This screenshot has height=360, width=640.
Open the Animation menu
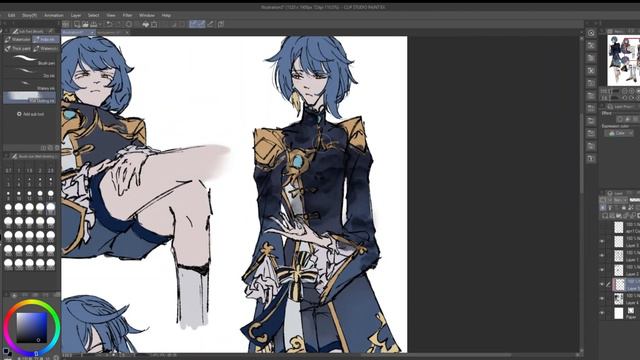pyautogui.click(x=53, y=16)
